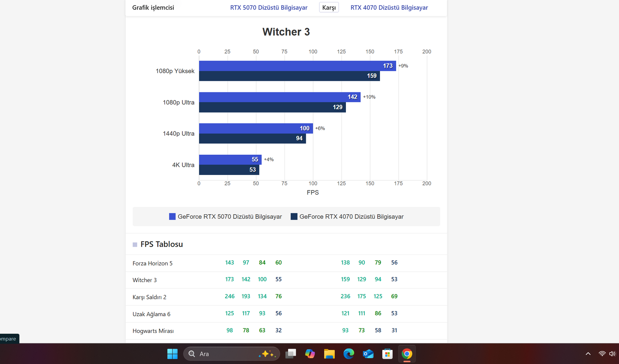Click value '69' in the Karşı Saldırı 2 row

[x=394, y=296]
